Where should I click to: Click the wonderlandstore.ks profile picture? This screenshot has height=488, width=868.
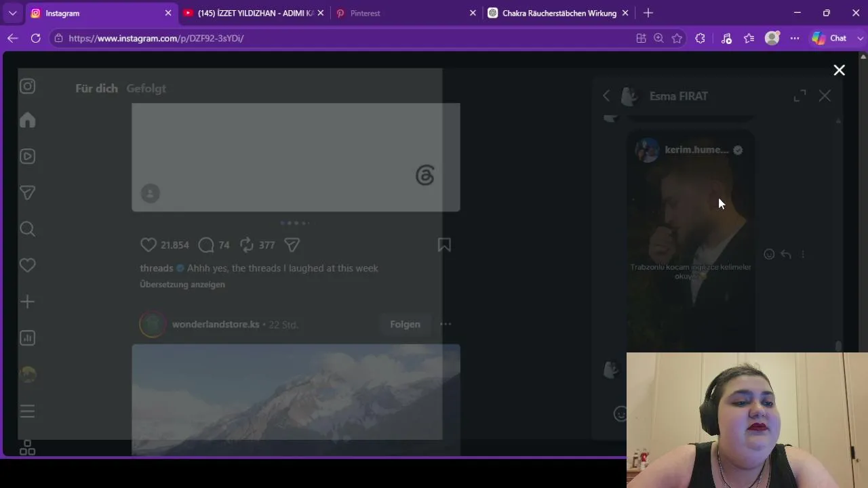153,324
